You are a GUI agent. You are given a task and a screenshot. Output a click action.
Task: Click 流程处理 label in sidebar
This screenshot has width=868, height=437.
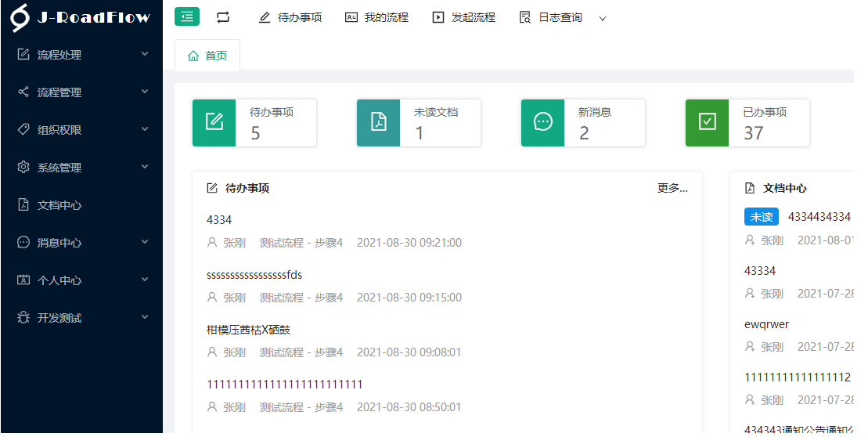coord(59,55)
